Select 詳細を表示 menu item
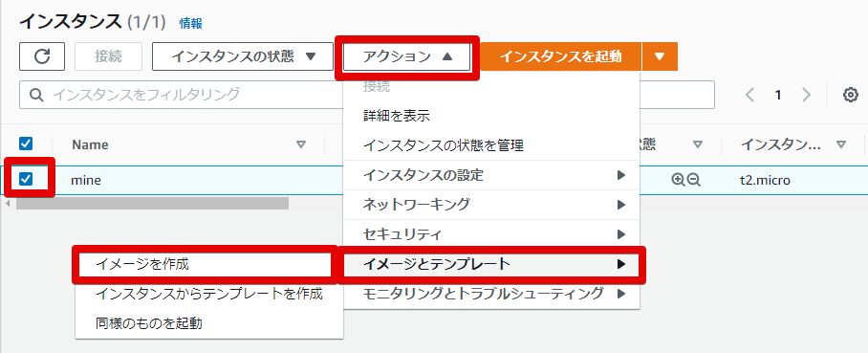The height and width of the screenshot is (353, 868). [491, 116]
